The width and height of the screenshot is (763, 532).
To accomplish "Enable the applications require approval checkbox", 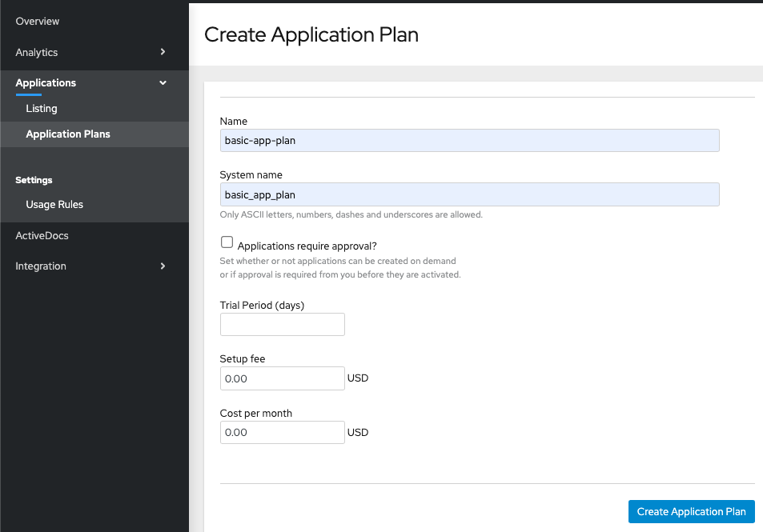I will tap(227, 243).
